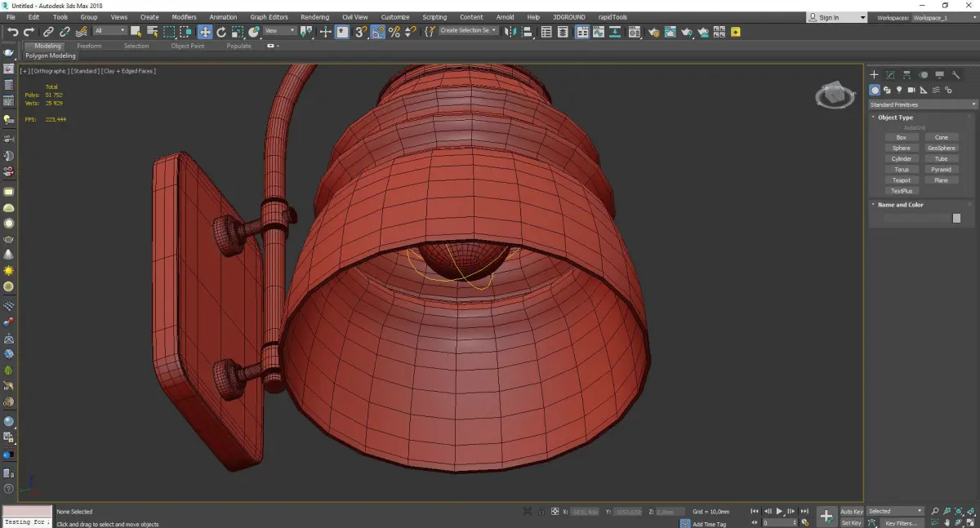Click the object color swatch
This screenshot has height=528, width=980.
pyautogui.click(x=956, y=218)
